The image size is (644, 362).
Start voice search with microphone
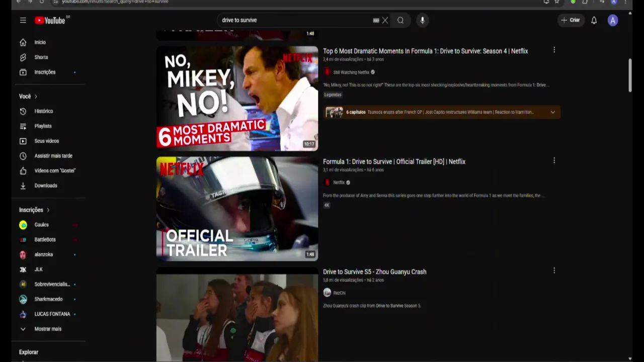click(x=422, y=20)
